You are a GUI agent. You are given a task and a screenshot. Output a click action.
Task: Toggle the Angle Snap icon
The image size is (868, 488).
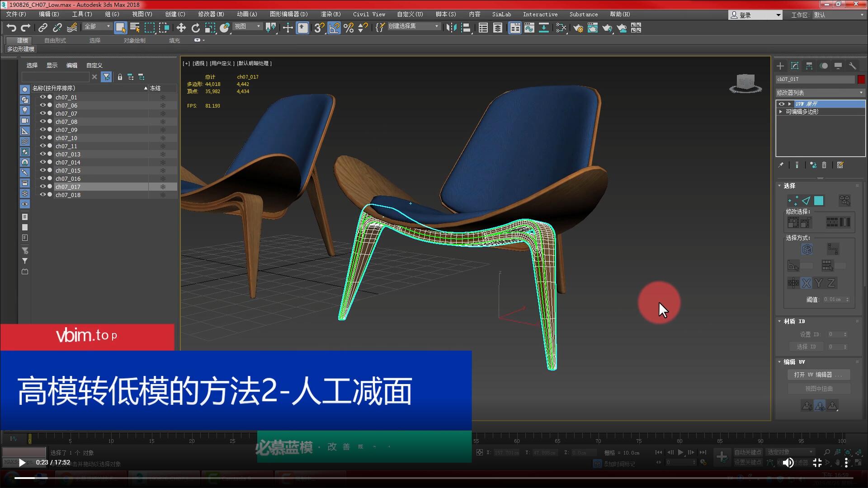point(334,28)
